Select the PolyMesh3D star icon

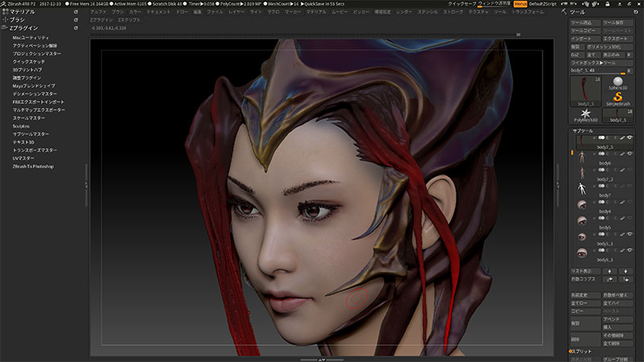[x=585, y=113]
